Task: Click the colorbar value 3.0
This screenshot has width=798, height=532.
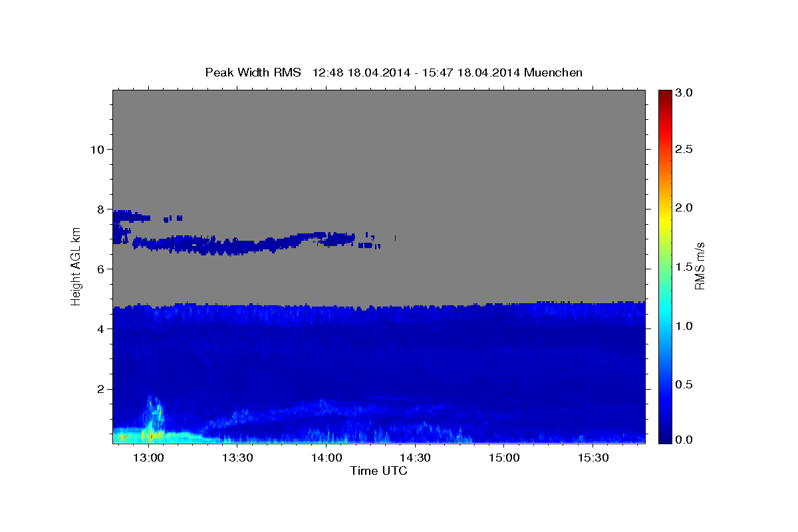Action: (x=685, y=93)
